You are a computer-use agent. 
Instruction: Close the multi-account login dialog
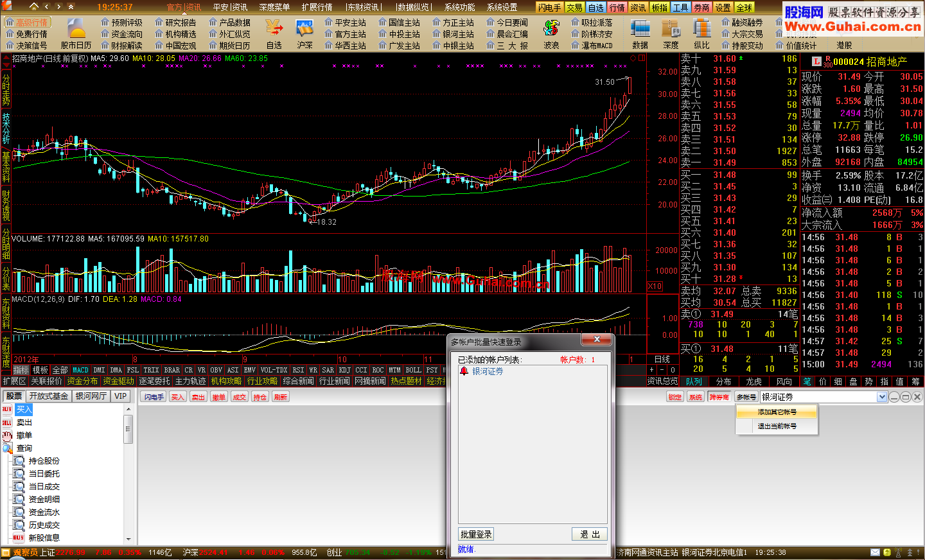(597, 340)
